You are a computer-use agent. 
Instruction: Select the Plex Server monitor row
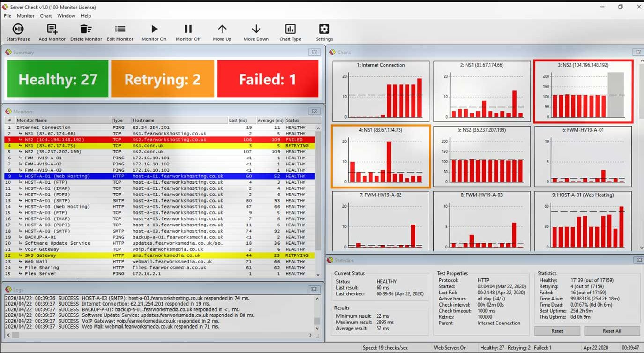pyautogui.click(x=159, y=274)
